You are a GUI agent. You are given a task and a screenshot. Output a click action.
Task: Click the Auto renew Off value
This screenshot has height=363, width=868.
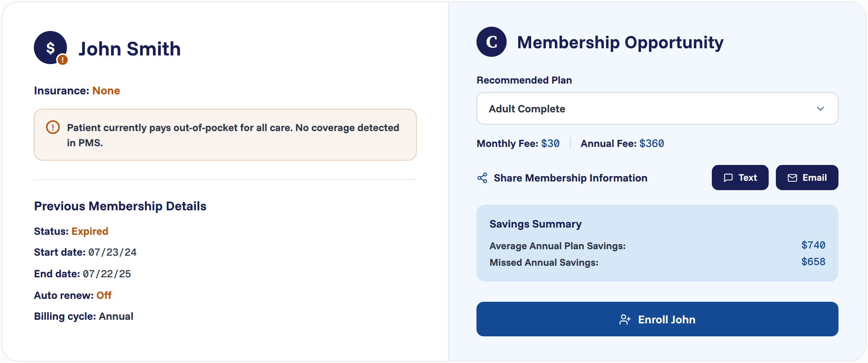pos(104,295)
